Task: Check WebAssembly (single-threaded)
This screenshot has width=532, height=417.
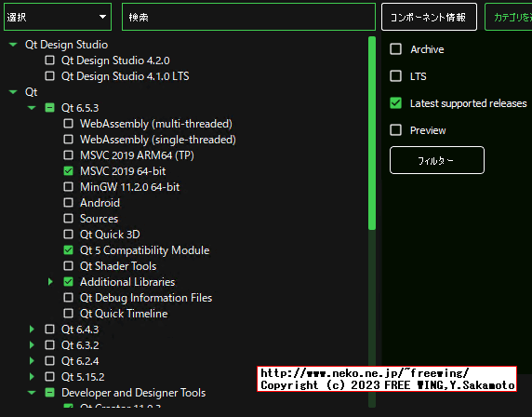Action: (x=69, y=140)
